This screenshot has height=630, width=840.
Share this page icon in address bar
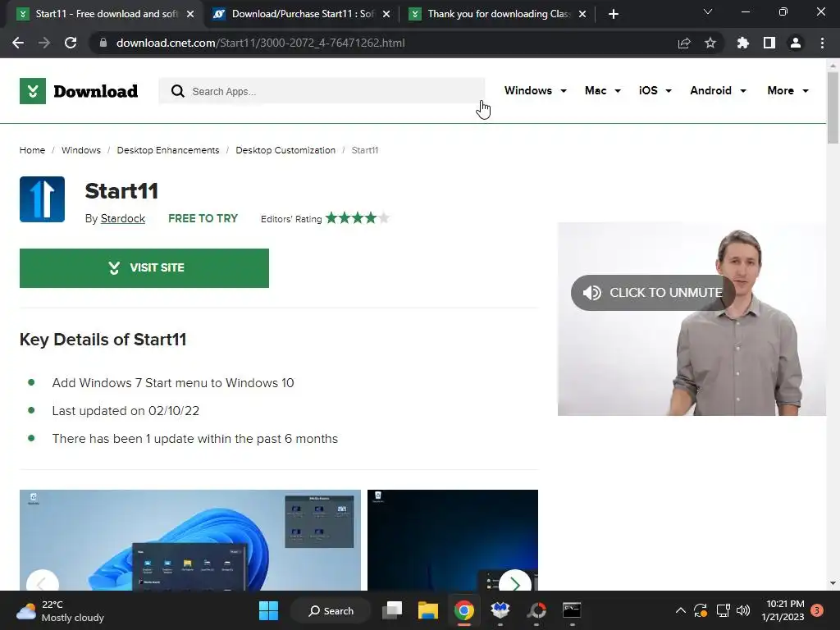tap(684, 43)
